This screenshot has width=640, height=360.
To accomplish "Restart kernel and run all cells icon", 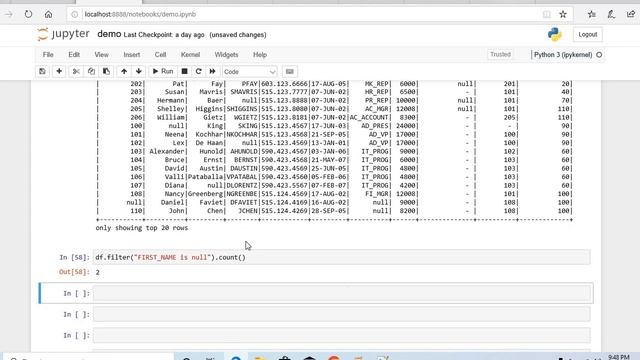I will coord(212,71).
